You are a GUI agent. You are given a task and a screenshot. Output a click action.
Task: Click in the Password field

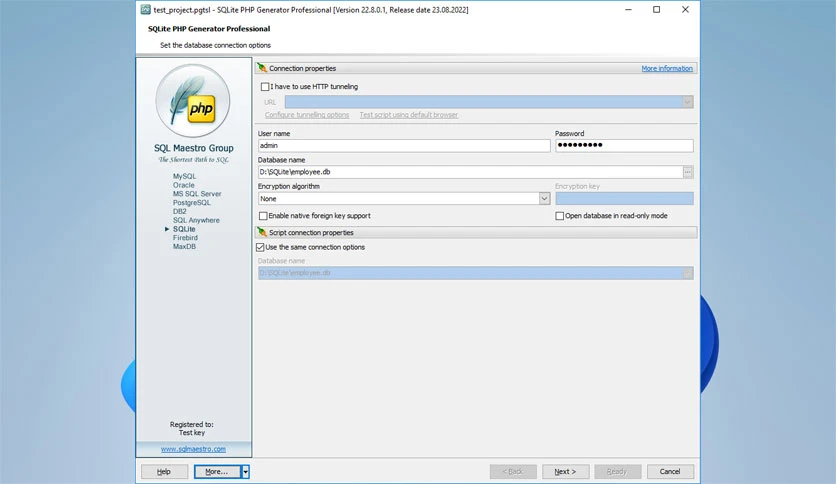point(624,146)
